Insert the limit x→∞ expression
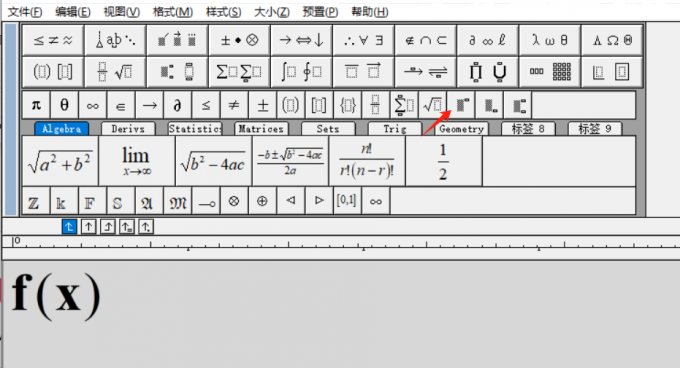The image size is (680, 368). [x=137, y=161]
